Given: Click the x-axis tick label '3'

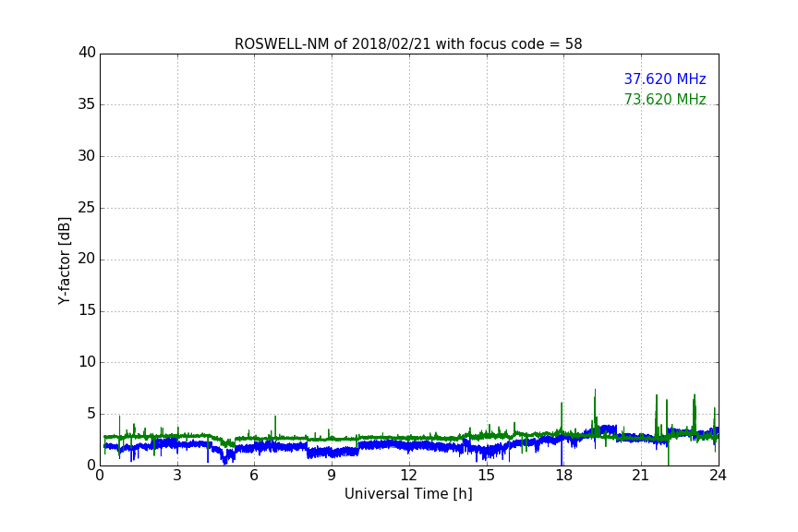Looking at the screenshot, I should click(177, 476).
